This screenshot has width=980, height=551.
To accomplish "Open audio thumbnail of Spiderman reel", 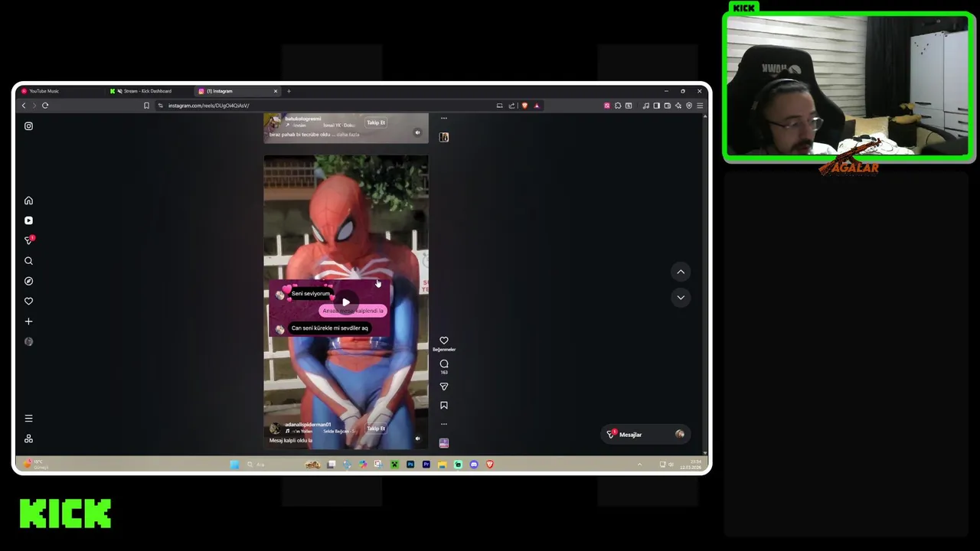I will [x=443, y=443].
